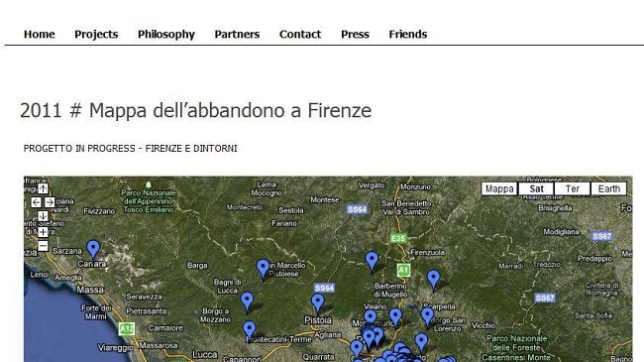Select the pin east of Bagni di Lucca
The width and height of the screenshot is (644, 362).
(x=247, y=302)
